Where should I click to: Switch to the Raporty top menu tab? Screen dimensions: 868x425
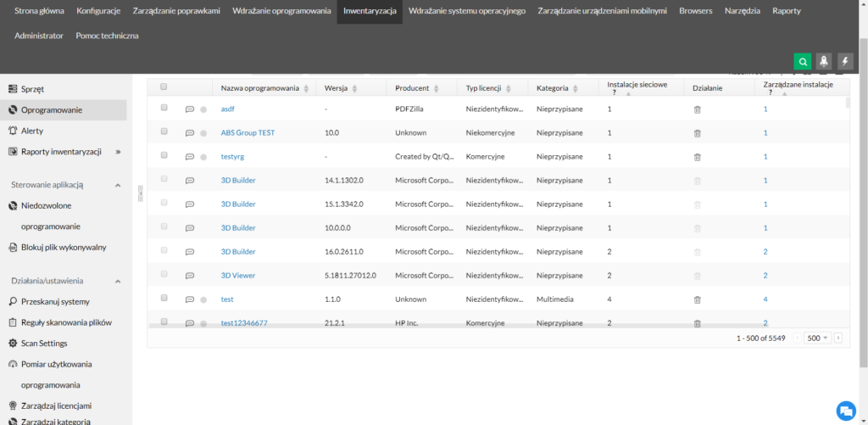pyautogui.click(x=786, y=11)
